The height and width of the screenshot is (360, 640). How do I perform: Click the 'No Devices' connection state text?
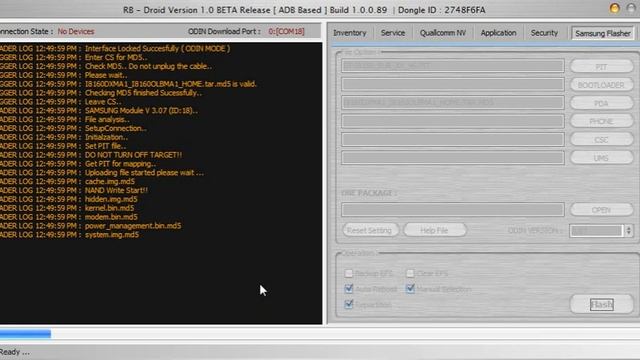(76, 31)
